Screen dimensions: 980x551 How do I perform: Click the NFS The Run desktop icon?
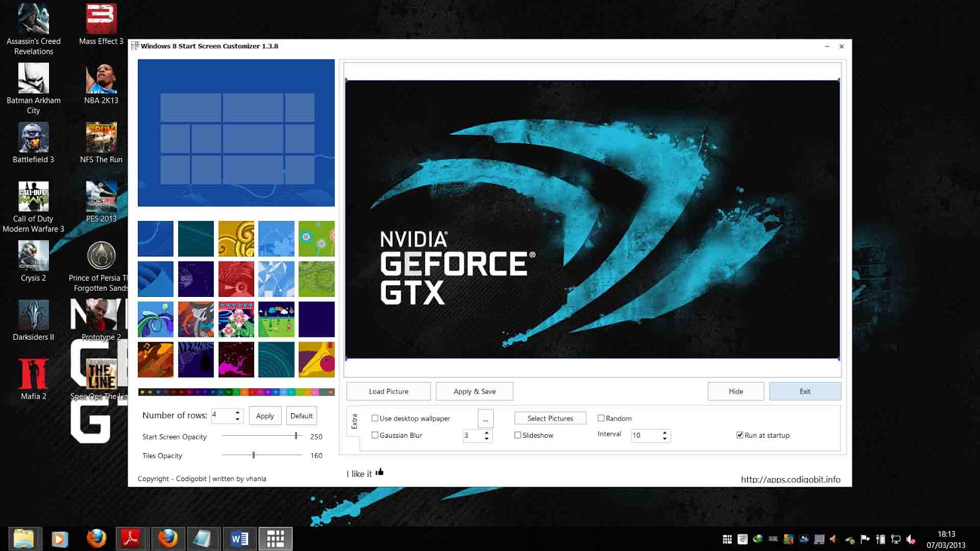[101, 143]
